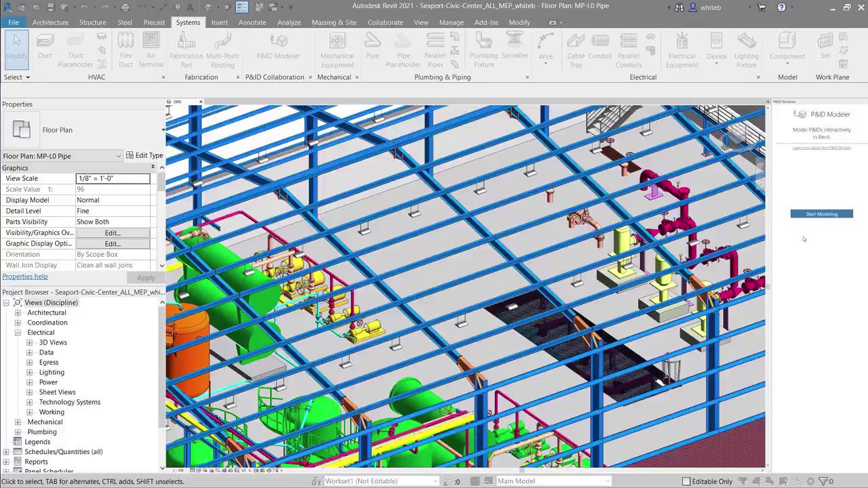Select the Modify tool in the ribbon
Image resolution: width=868 pixels, height=488 pixels.
(x=16, y=49)
